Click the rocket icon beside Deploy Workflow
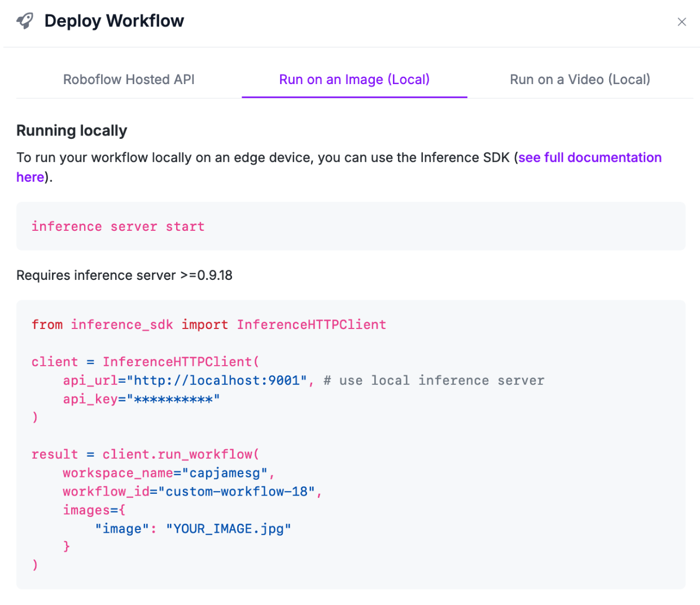The height and width of the screenshot is (605, 700). point(25,21)
